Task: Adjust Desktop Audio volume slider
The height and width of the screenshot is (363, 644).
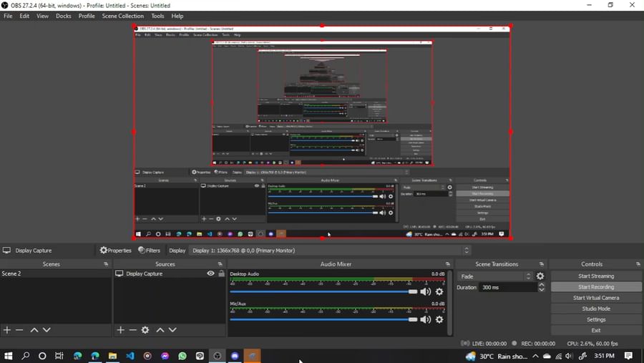Action: point(323,291)
